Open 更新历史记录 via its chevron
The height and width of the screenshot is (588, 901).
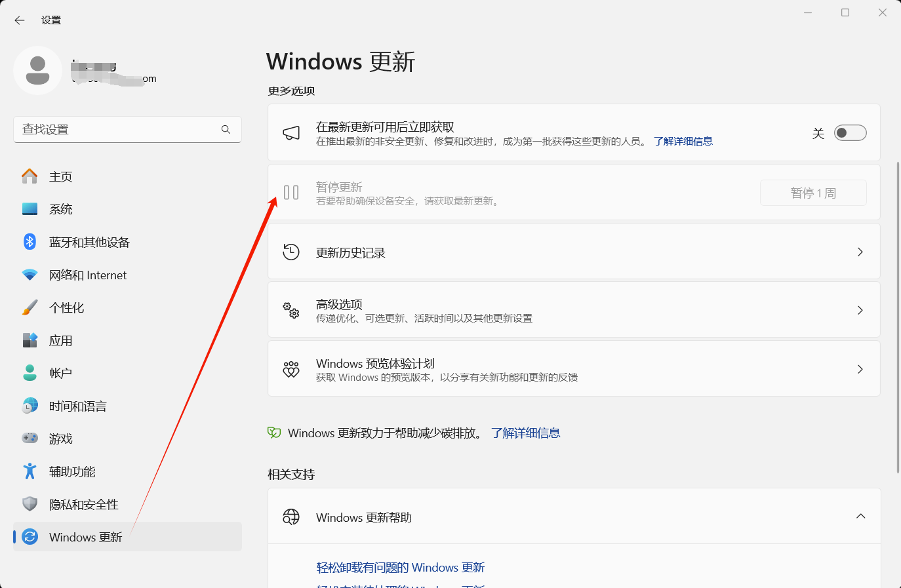(x=860, y=252)
